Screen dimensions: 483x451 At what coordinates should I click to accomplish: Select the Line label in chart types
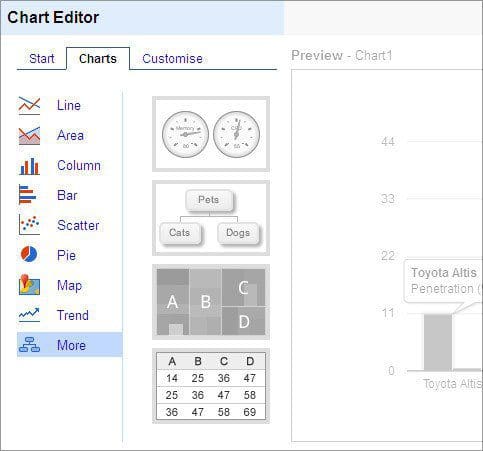point(69,105)
